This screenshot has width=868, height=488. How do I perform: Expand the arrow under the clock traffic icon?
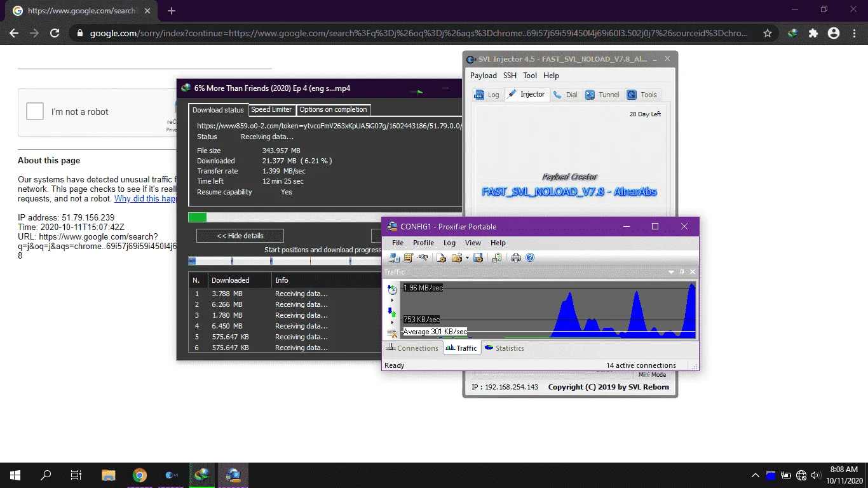click(x=392, y=300)
